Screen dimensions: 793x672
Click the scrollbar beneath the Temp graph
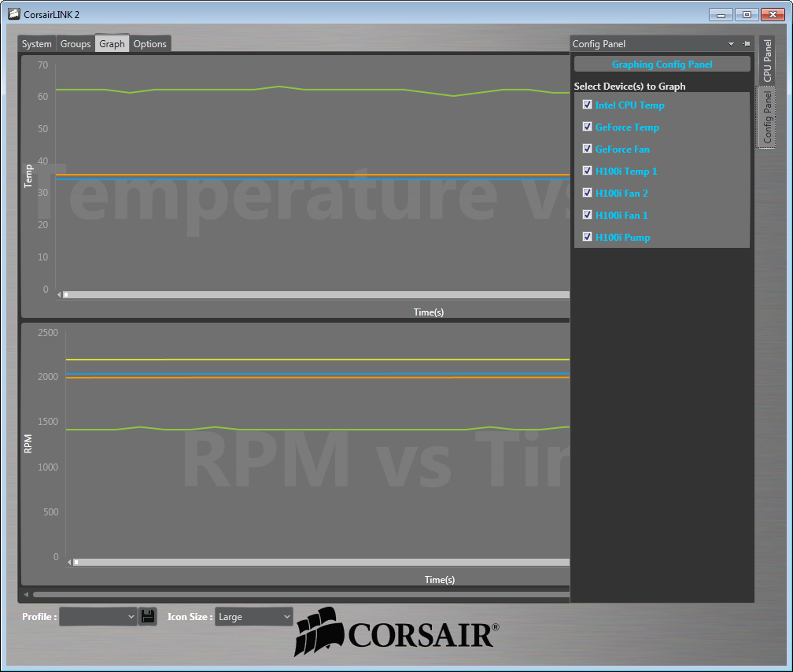coord(315,294)
